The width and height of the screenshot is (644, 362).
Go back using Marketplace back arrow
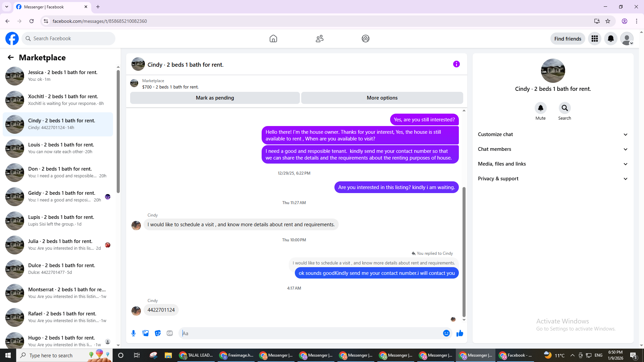pyautogui.click(x=11, y=57)
